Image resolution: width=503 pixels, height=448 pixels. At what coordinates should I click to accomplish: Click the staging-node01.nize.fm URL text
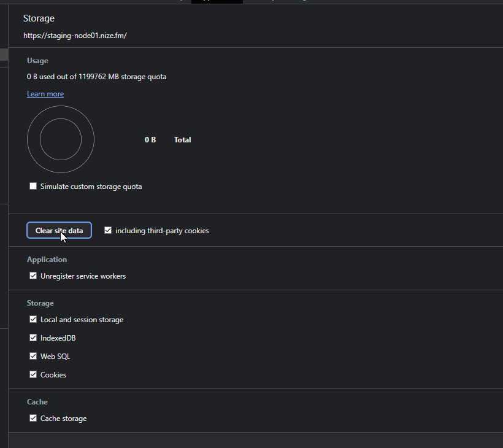75,36
